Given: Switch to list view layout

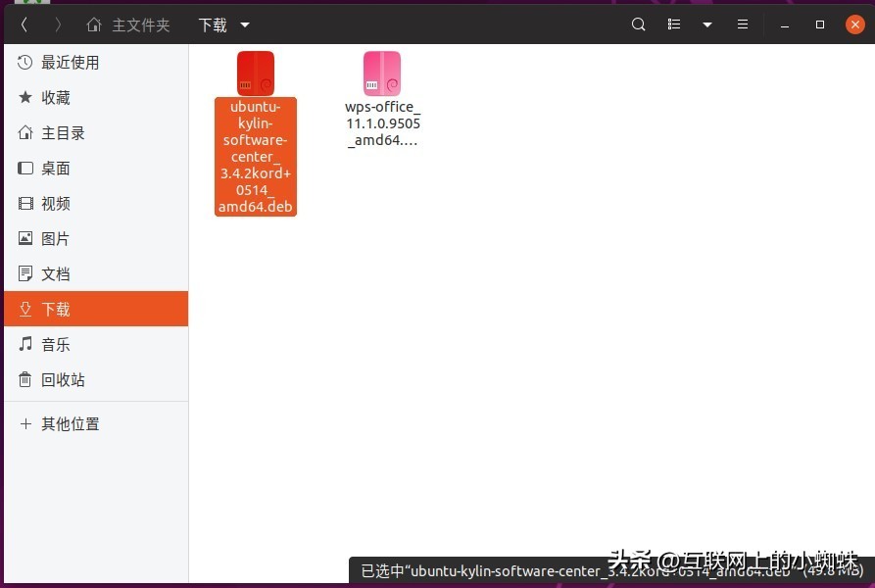Looking at the screenshot, I should (x=673, y=24).
